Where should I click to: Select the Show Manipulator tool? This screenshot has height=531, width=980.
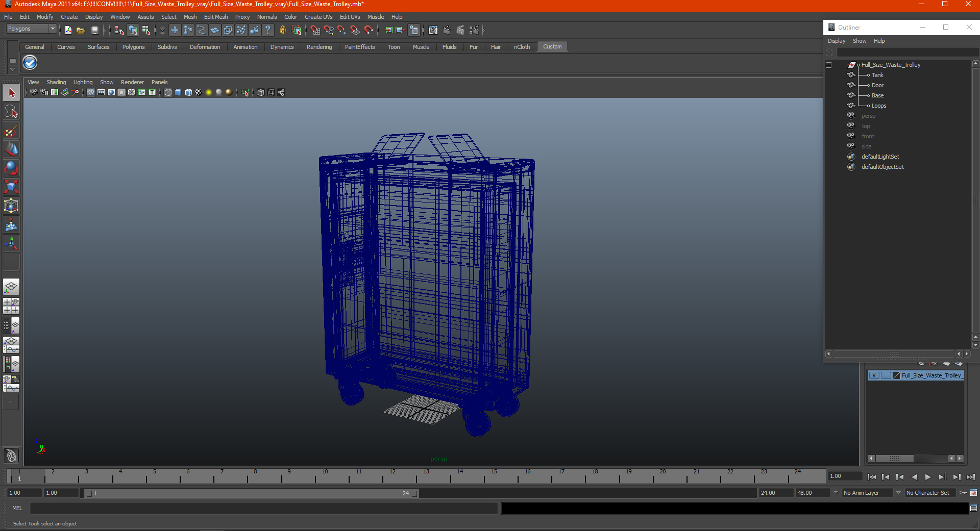click(x=11, y=243)
